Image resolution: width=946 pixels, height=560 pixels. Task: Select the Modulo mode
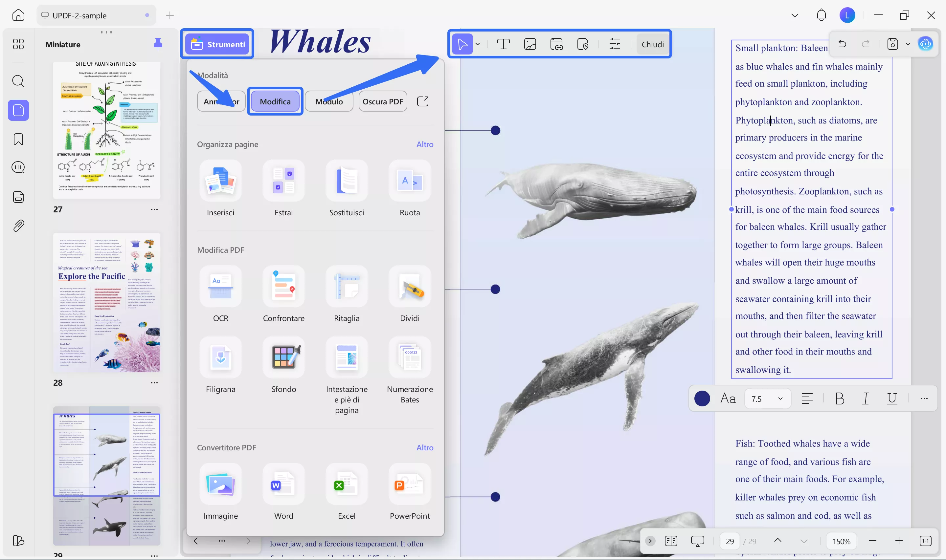coord(328,101)
